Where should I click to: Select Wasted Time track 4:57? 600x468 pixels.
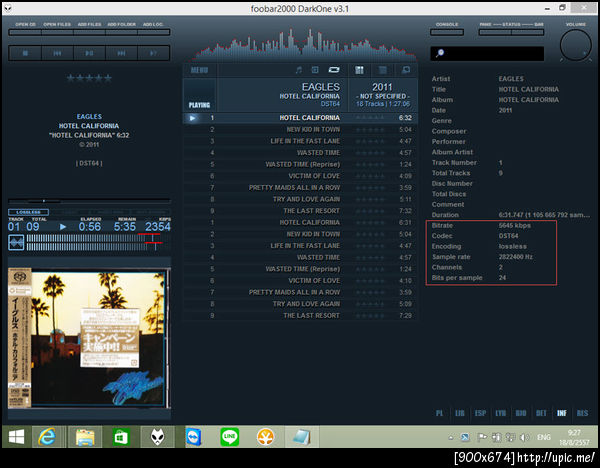(300, 153)
